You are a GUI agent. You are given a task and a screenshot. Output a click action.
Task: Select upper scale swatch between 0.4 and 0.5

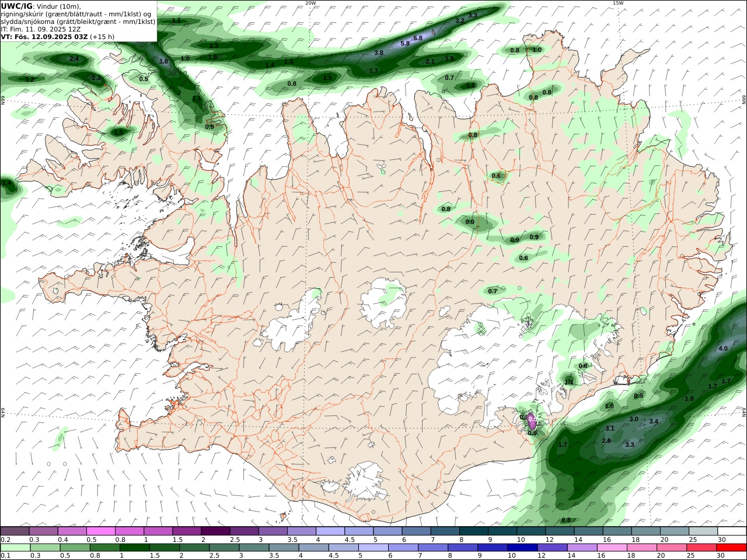pos(72,531)
